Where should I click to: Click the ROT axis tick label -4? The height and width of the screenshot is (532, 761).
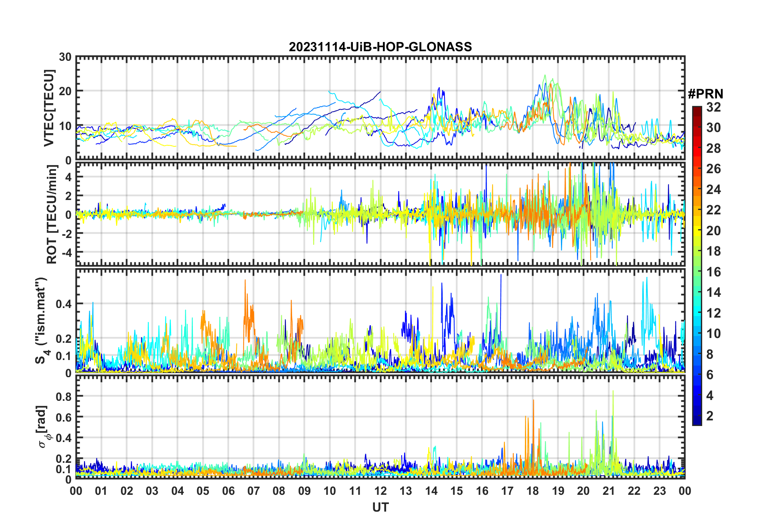[x=67, y=252]
